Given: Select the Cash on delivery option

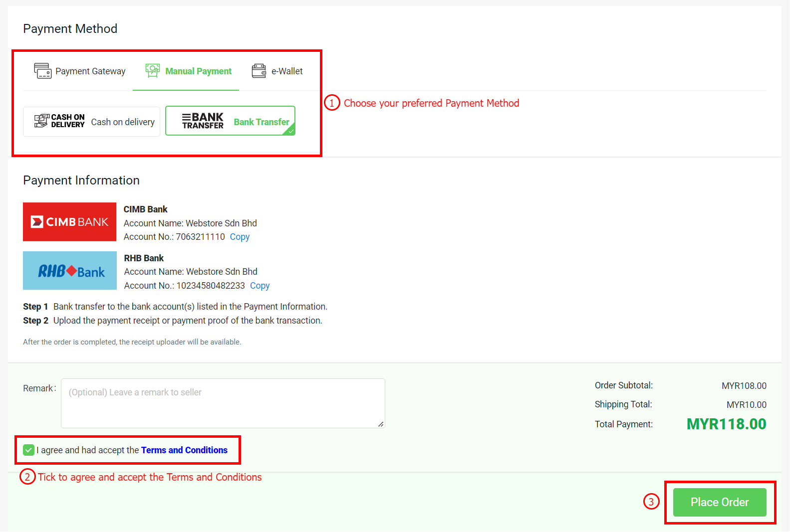Looking at the screenshot, I should tap(91, 121).
